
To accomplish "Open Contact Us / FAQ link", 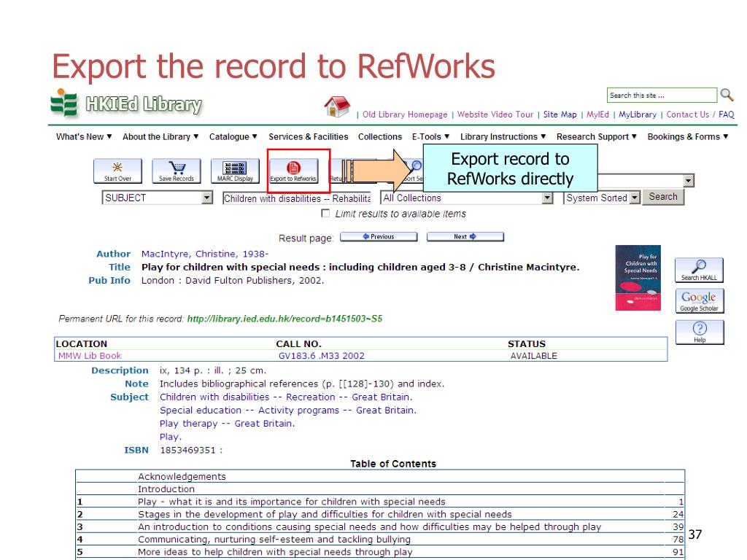I will tap(700, 114).
